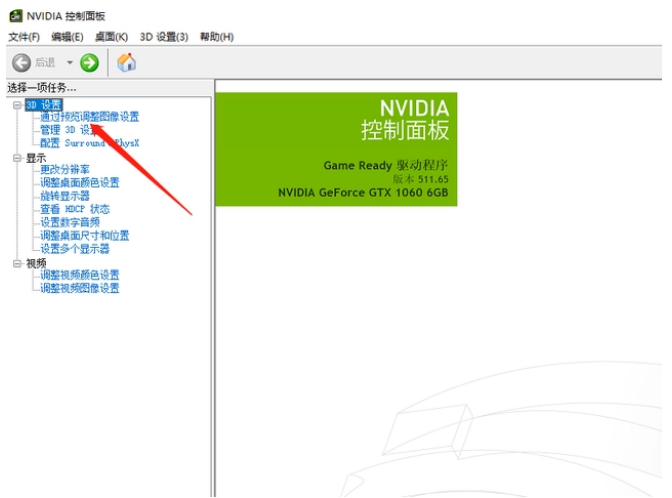Screen dimensions: 672x498
Task: Select the 视频 category label
Action: point(36,264)
